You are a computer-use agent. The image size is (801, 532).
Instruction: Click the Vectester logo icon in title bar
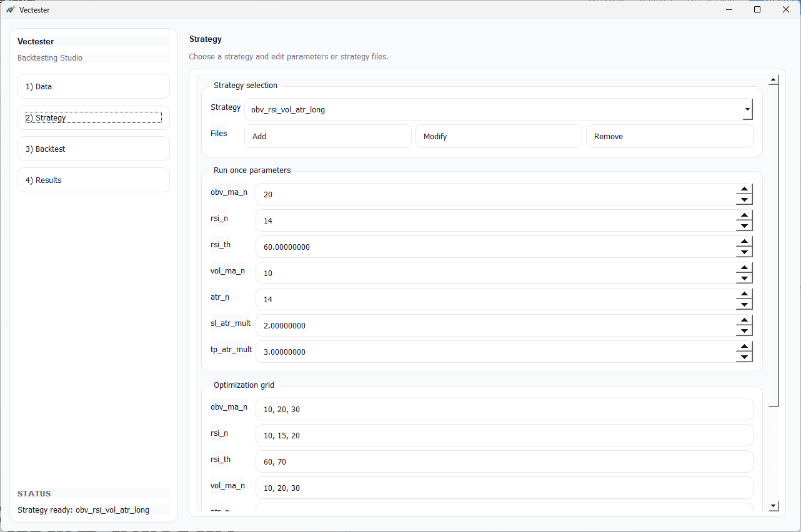(11, 10)
